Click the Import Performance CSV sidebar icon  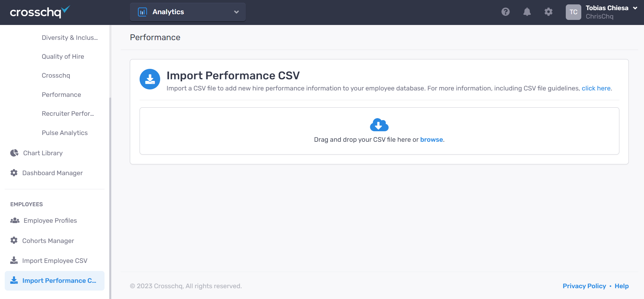point(14,280)
